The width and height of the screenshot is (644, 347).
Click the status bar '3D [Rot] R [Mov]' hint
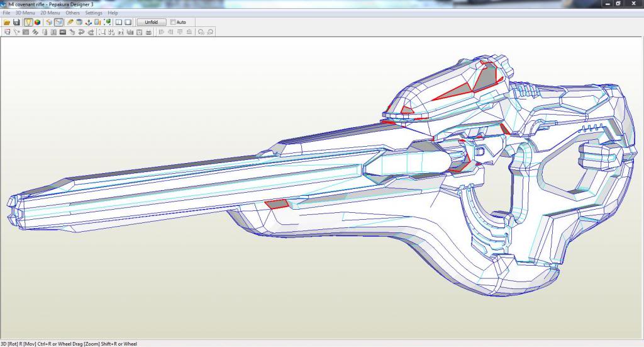[69, 344]
